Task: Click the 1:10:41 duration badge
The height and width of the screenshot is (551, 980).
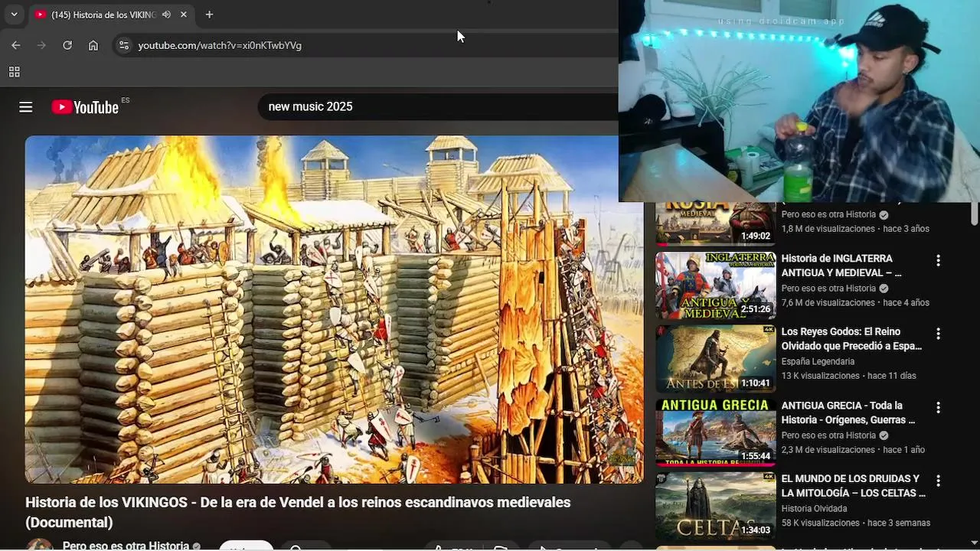Action: tap(755, 383)
